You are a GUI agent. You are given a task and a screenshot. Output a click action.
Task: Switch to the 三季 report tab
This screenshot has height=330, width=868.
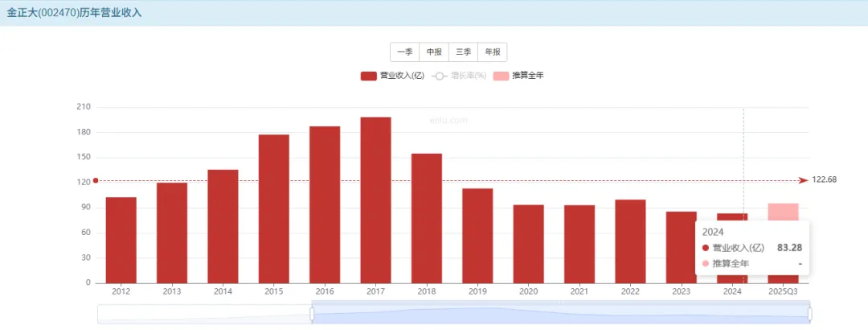pyautogui.click(x=464, y=52)
